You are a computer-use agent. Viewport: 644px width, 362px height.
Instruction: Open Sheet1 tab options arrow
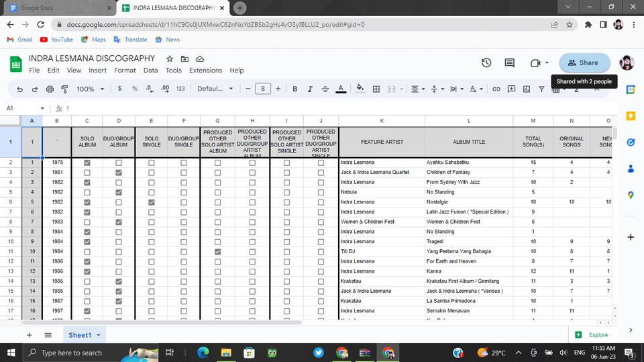tap(99, 335)
